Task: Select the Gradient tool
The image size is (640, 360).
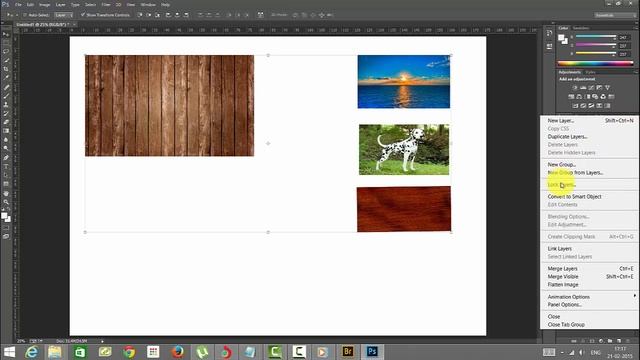Action: click(6, 131)
